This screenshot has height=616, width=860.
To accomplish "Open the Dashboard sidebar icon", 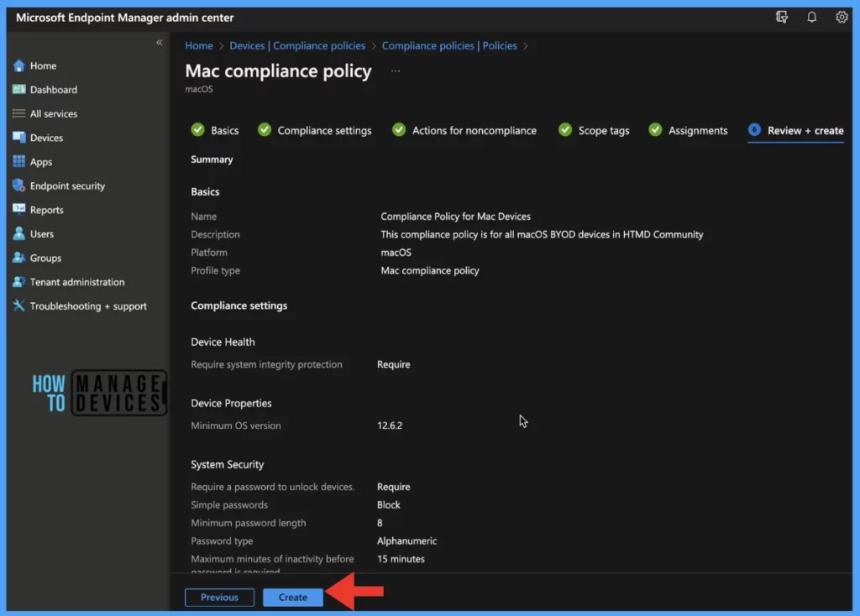I will pos(19,90).
